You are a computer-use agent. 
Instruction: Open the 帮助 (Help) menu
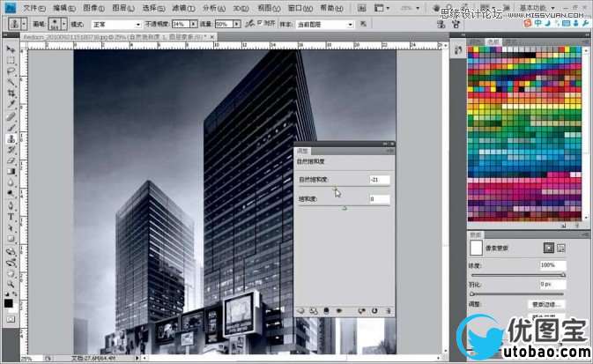click(x=331, y=8)
